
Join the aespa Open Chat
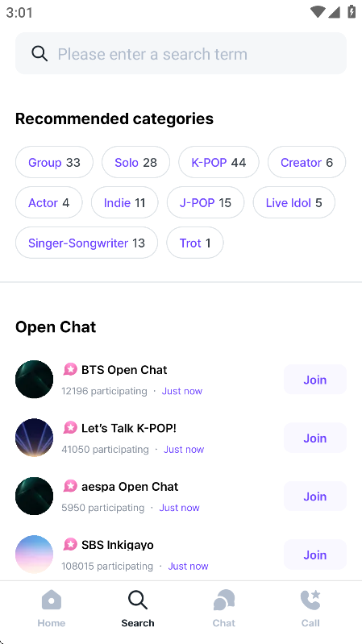coord(315,497)
